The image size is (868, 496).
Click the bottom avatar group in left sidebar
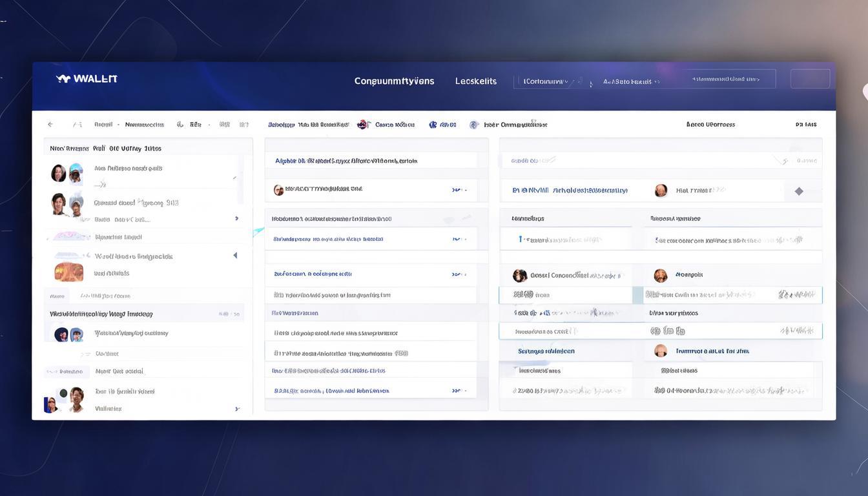tap(64, 400)
